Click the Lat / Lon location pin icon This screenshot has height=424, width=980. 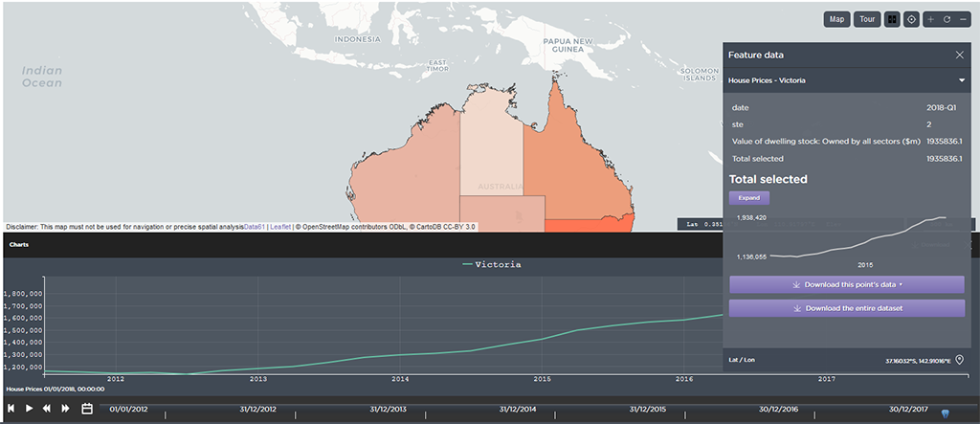(959, 361)
